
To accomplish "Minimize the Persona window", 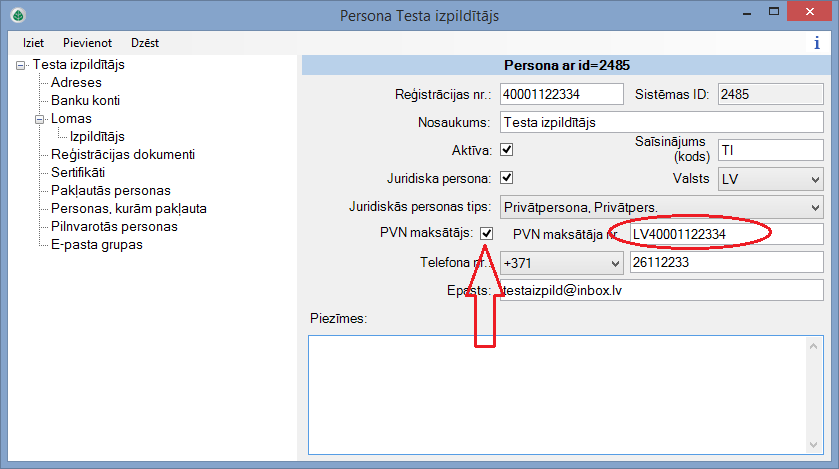I will [747, 12].
